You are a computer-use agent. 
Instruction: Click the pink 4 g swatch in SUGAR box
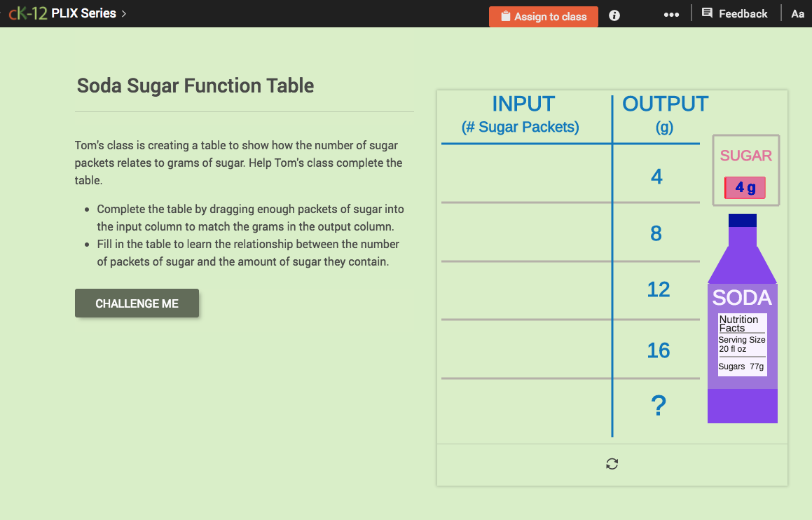(x=744, y=188)
